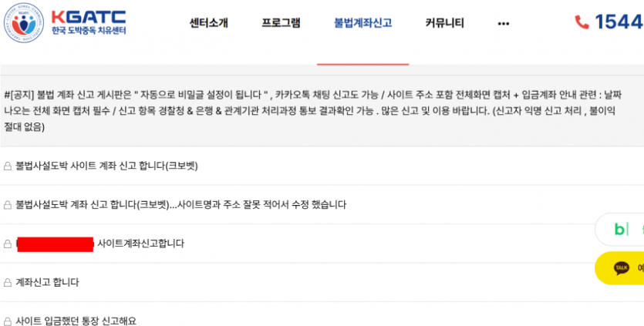
Task: Expand the '...' more menu in navigation
Action: coord(503,24)
